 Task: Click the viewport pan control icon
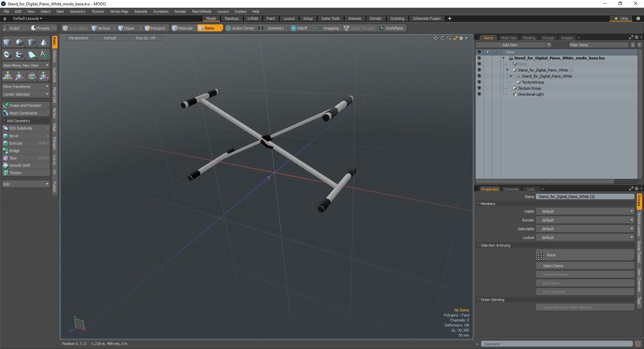pos(436,38)
